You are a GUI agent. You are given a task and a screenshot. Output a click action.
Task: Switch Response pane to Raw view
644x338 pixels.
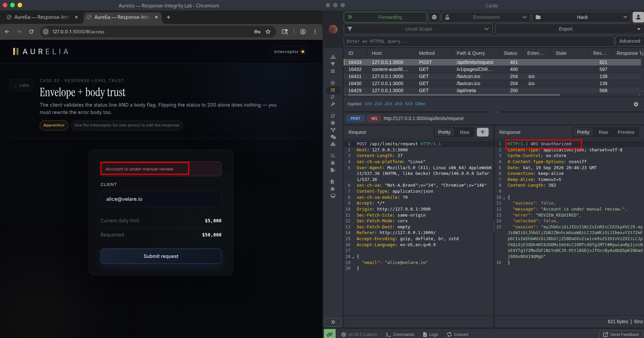tap(603, 132)
